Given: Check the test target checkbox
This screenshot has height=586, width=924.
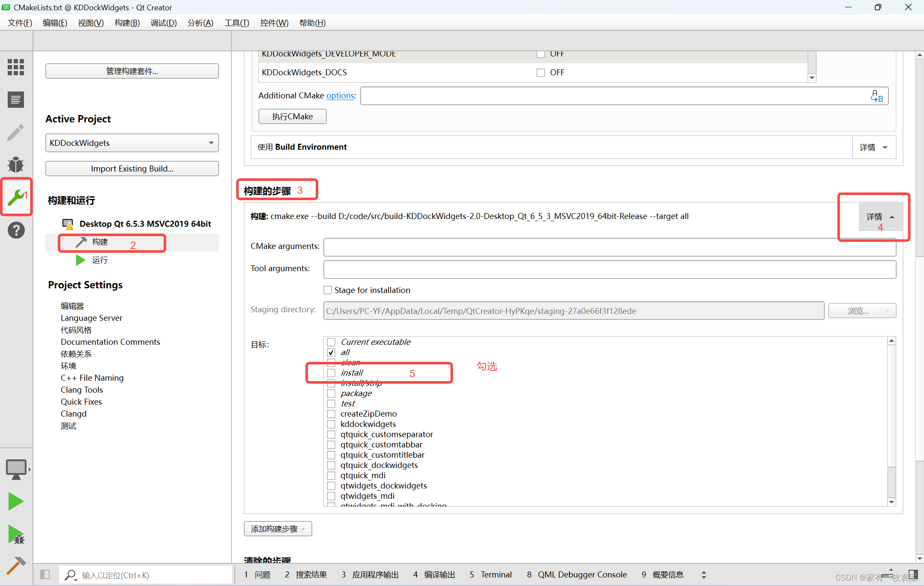Looking at the screenshot, I should [x=331, y=404].
